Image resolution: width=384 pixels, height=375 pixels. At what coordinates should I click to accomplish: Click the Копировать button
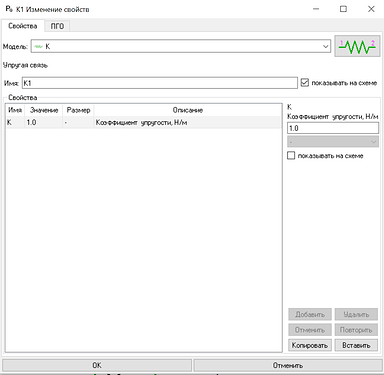[310, 345]
